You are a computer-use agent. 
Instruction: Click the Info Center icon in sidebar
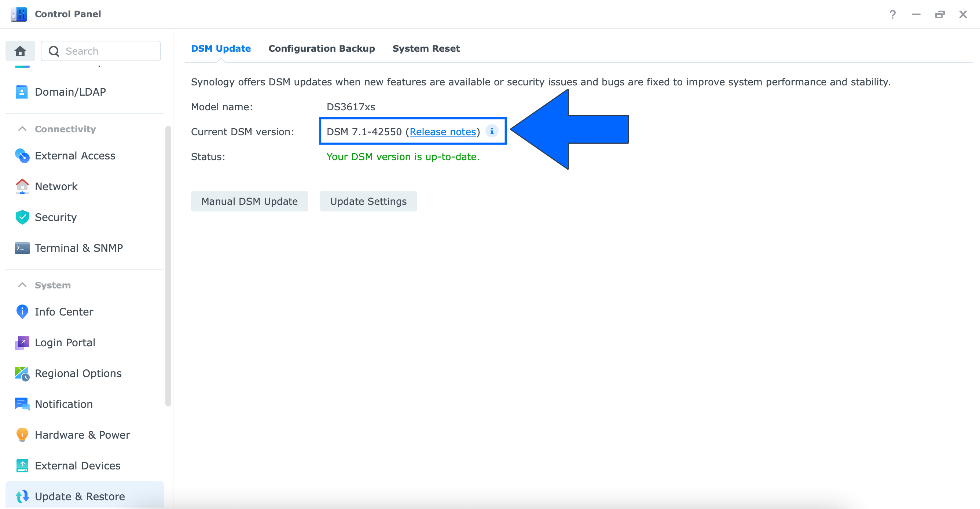[19, 311]
